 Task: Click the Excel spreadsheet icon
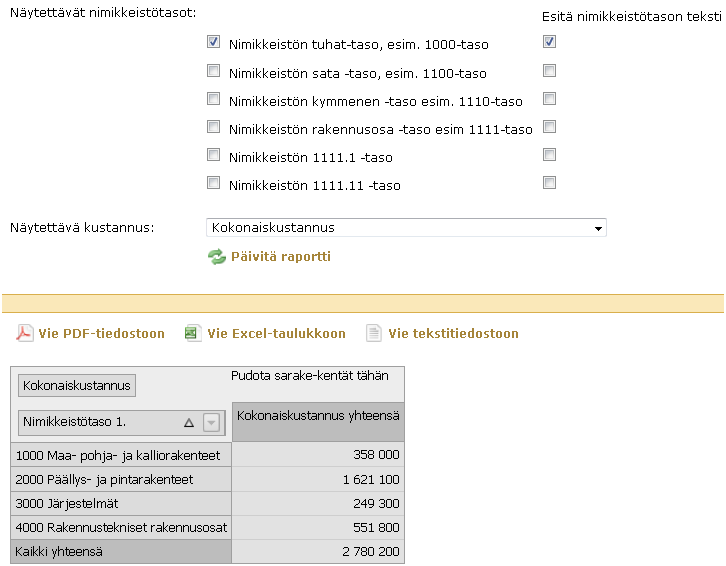pyautogui.click(x=193, y=333)
